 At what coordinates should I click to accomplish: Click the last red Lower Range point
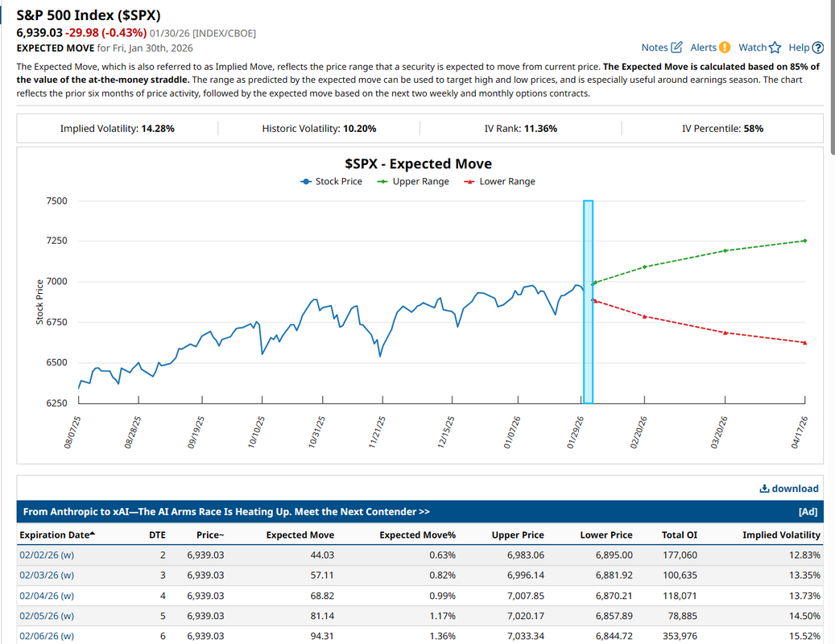point(804,343)
